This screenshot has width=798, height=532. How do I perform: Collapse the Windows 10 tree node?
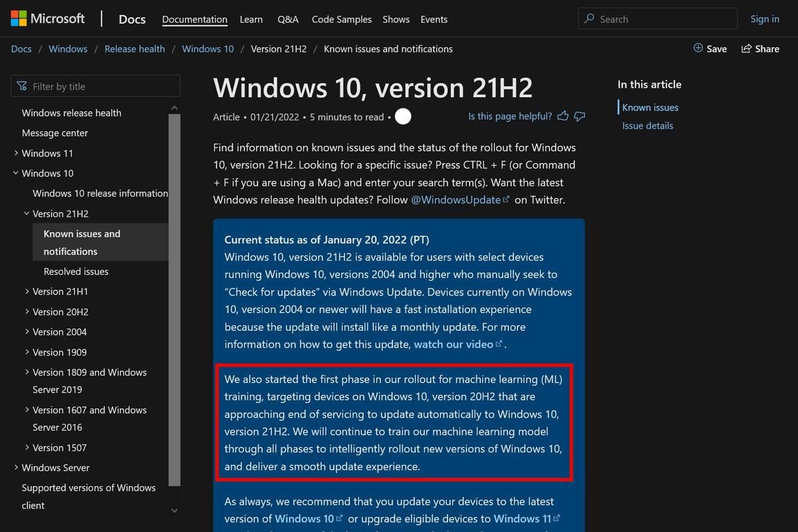pos(16,173)
